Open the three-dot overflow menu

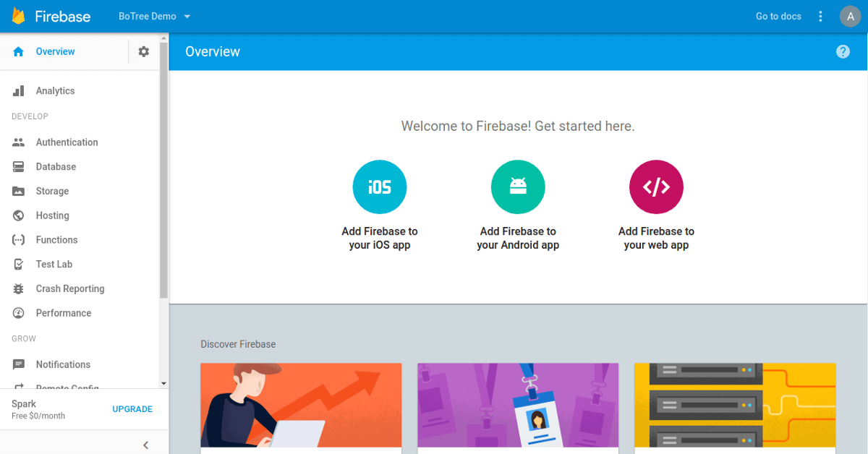[x=820, y=16]
